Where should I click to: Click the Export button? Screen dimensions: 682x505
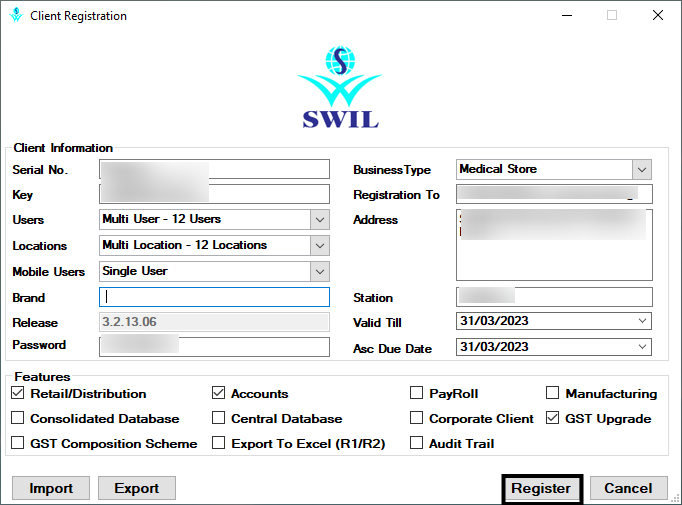tap(137, 488)
